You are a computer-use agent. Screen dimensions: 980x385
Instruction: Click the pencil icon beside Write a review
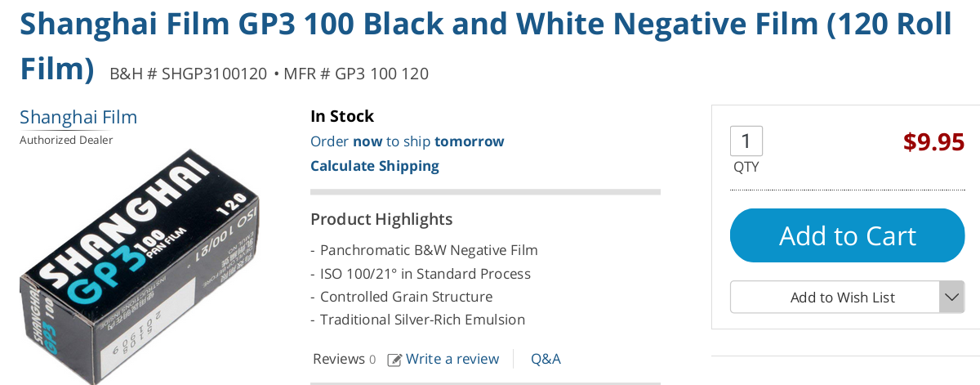(x=394, y=360)
